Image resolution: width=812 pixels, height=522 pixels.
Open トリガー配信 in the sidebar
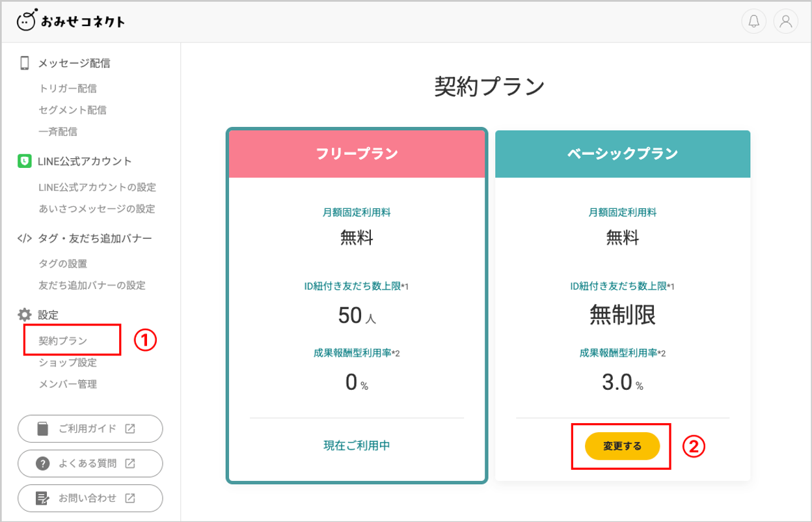68,89
